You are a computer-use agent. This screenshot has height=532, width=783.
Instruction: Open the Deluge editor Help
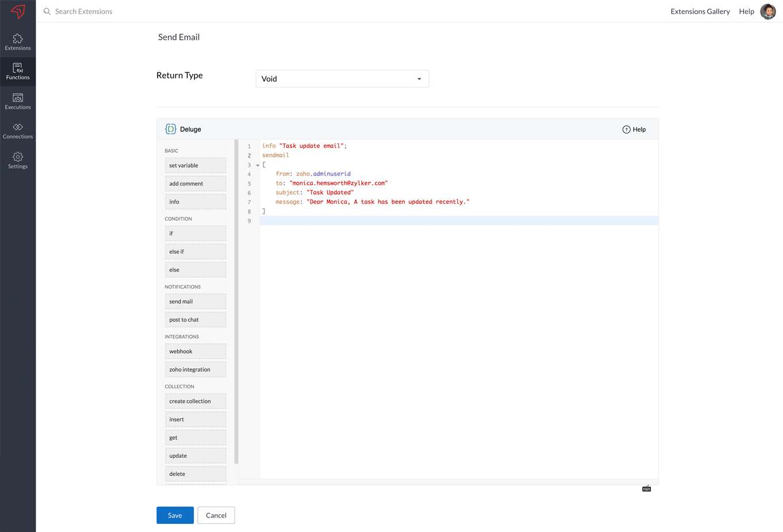[634, 129]
